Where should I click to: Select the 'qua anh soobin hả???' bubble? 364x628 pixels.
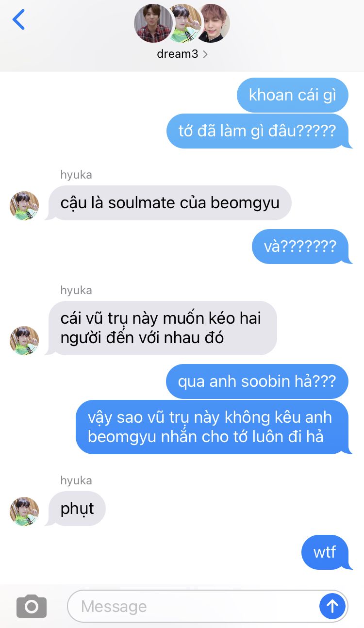[257, 381]
